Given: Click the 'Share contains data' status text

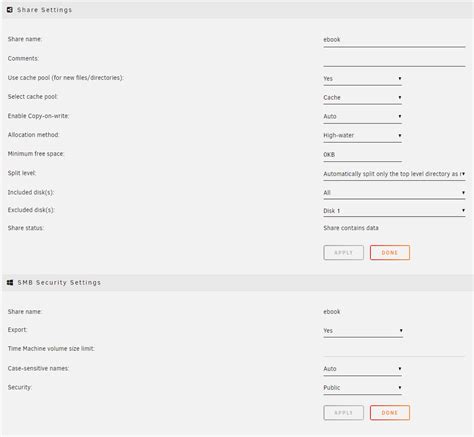Looking at the screenshot, I should pyautogui.click(x=351, y=228).
